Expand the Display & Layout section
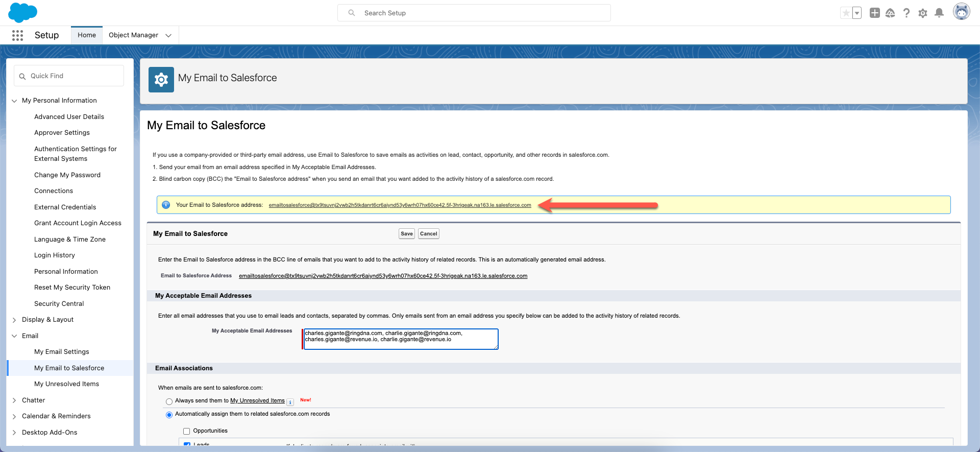The width and height of the screenshot is (980, 452). tap(14, 320)
